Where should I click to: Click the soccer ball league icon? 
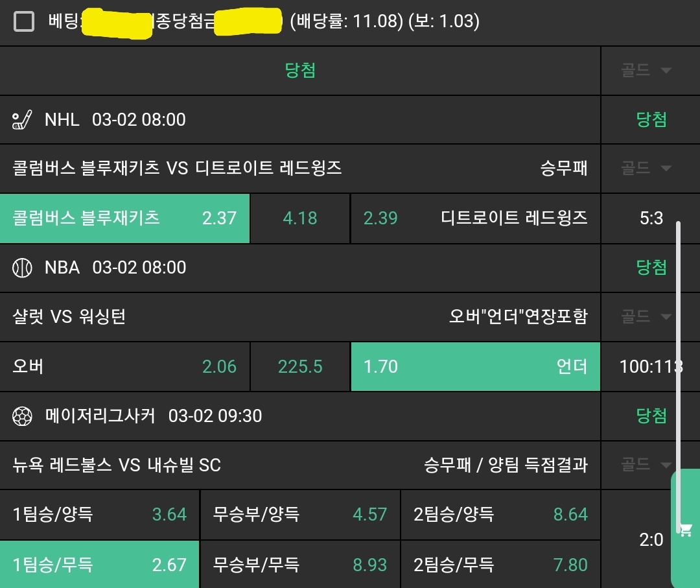click(23, 416)
